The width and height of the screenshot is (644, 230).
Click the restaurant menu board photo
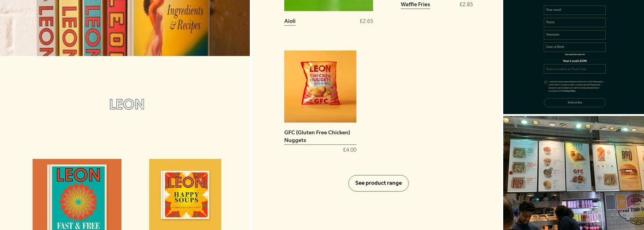pyautogui.click(x=574, y=173)
